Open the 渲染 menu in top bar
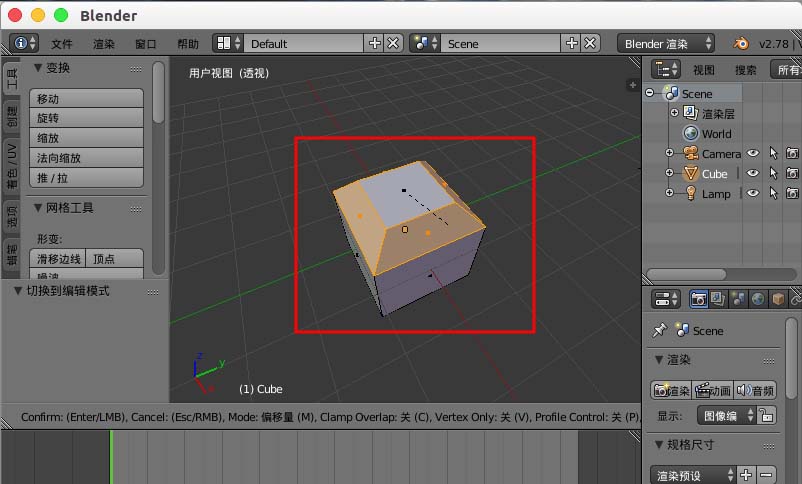This screenshot has height=484, width=802. [x=104, y=44]
